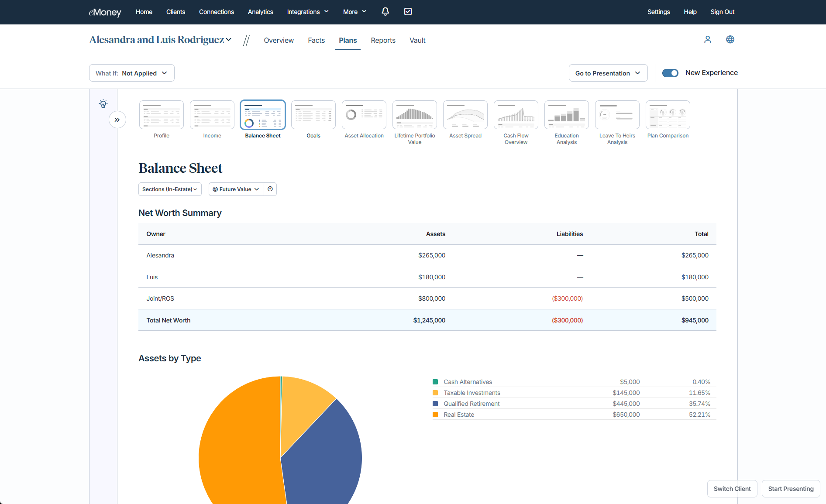Click the Future Value help icon
Screen dimensions: 826x504
270,189
